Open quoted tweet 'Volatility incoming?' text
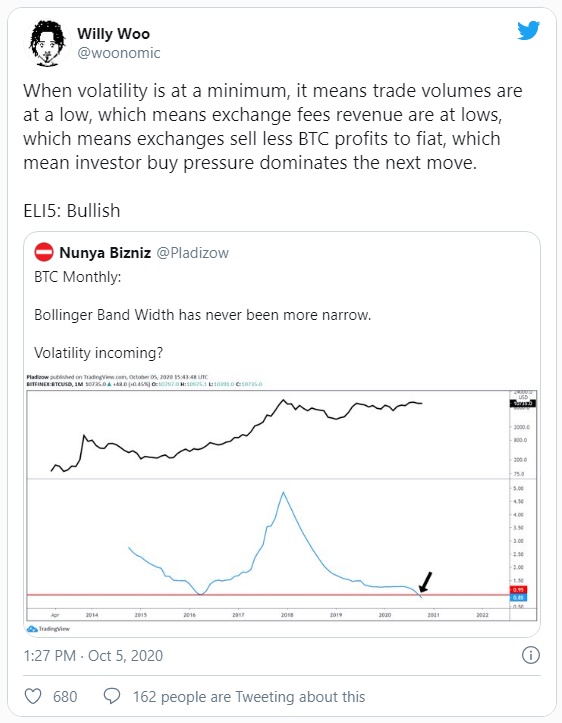562x723 pixels. pyautogui.click(x=99, y=353)
